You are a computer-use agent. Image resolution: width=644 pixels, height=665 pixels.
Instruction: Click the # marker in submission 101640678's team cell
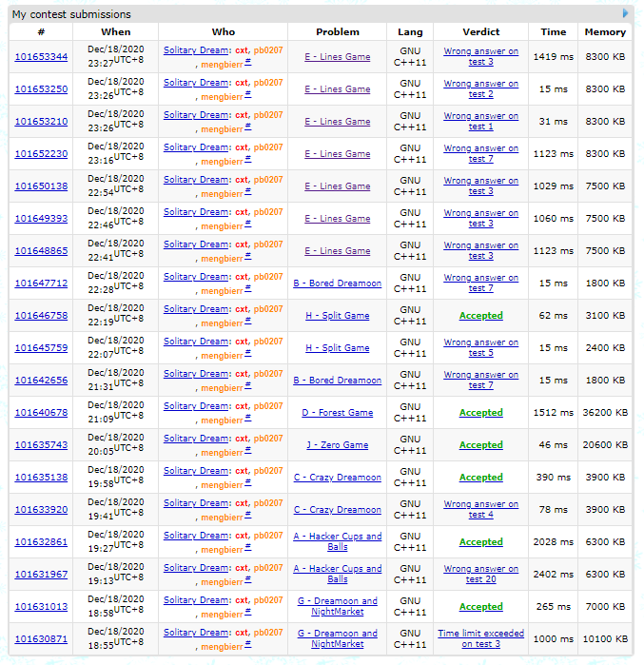(248, 418)
